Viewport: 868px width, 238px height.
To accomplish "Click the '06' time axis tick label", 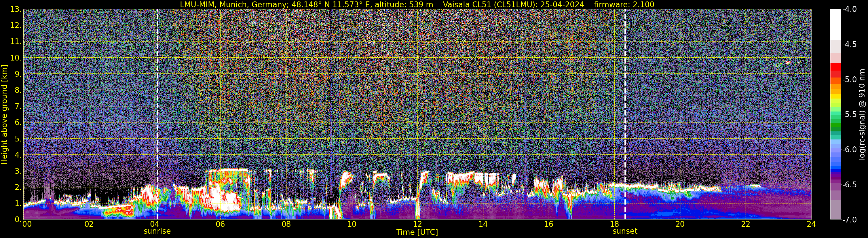I will pyautogui.click(x=220, y=224).
